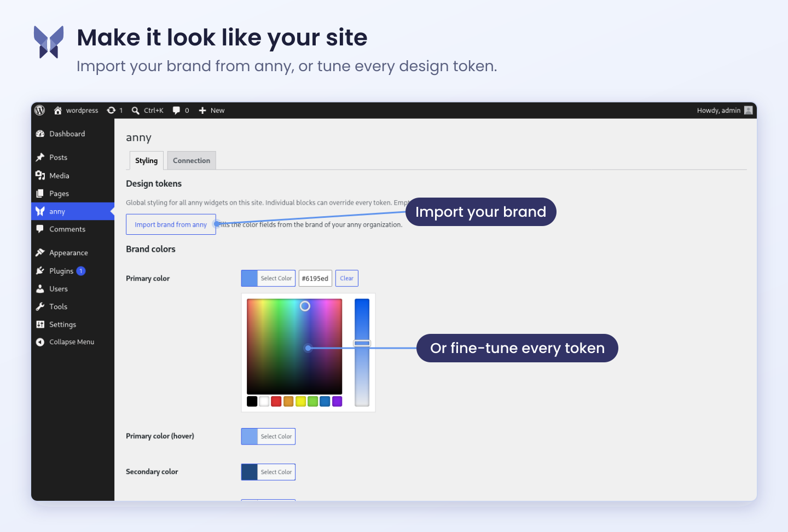Click the circular color picker handle
788x532 pixels.
305,306
